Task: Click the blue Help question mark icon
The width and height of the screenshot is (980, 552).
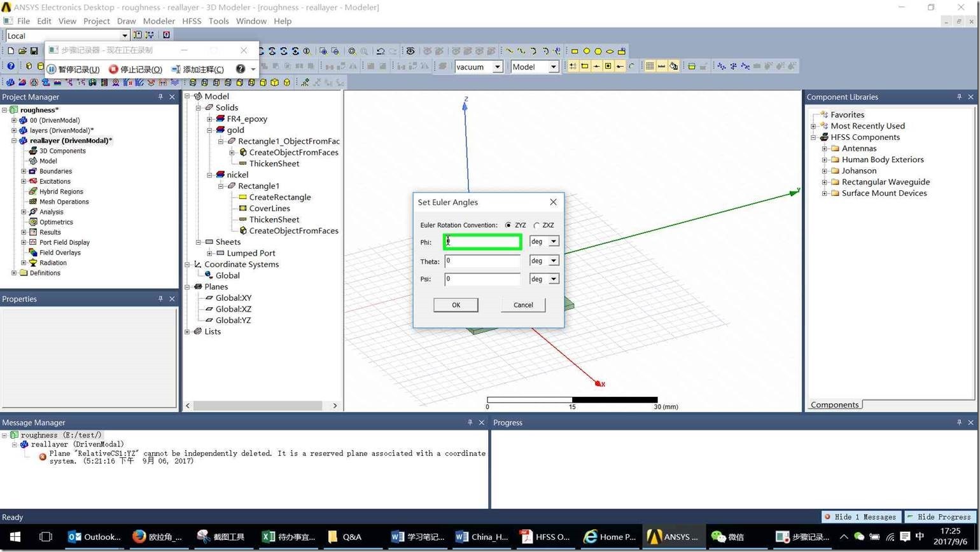Action: point(11,66)
